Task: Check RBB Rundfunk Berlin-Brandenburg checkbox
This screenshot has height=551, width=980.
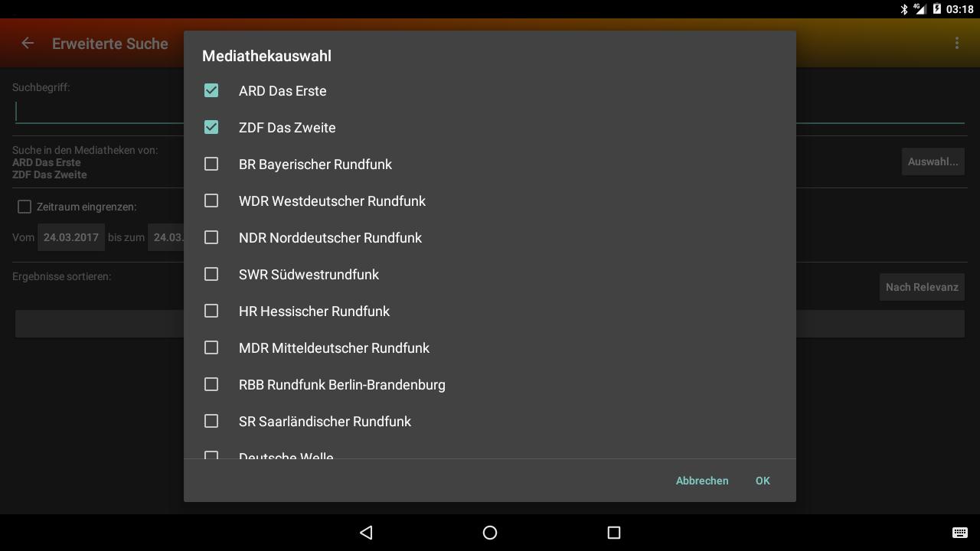Action: (211, 384)
